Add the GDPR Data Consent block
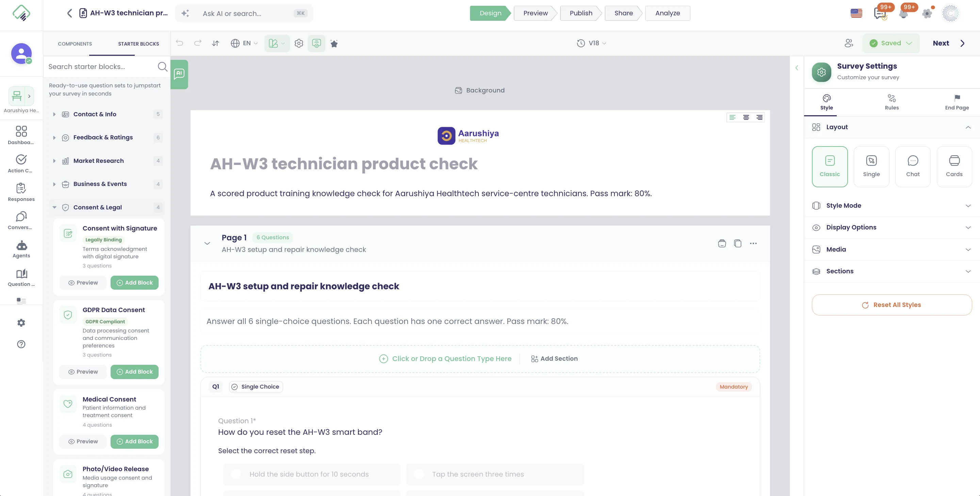Image resolution: width=980 pixels, height=496 pixels. click(x=134, y=372)
